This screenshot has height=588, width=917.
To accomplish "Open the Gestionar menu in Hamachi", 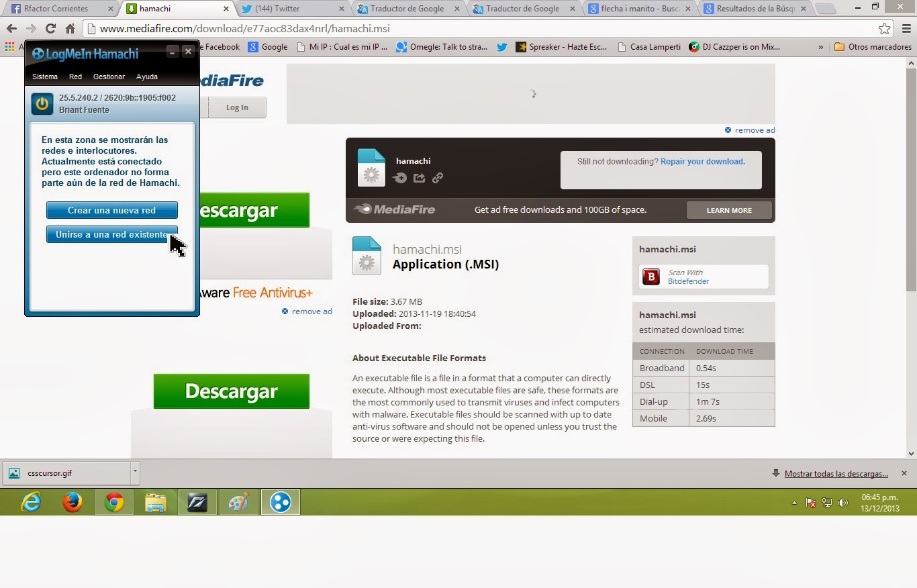I will [109, 77].
